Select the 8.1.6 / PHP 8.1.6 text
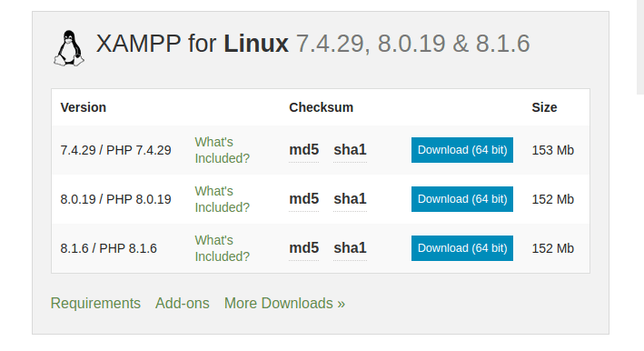The image size is (644, 351). coord(108,248)
